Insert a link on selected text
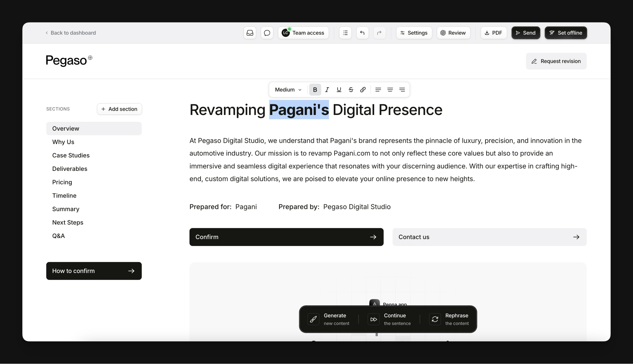The height and width of the screenshot is (364, 633). (363, 90)
